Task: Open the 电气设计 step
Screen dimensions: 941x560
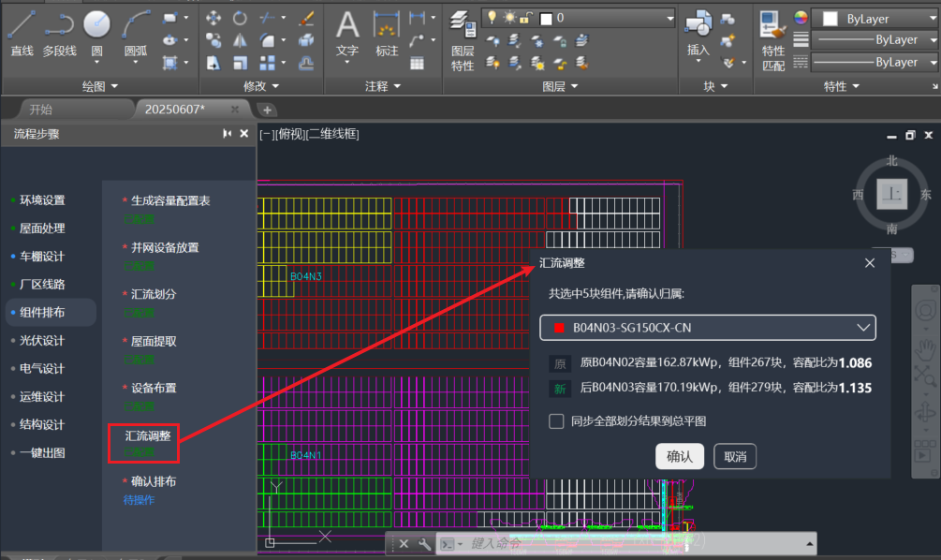Action: pos(42,369)
